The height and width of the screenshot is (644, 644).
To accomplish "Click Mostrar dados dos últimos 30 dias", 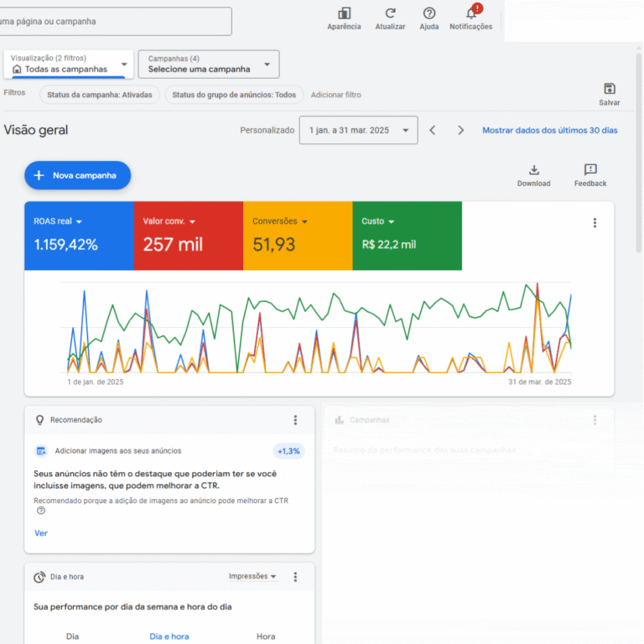I will (x=549, y=130).
